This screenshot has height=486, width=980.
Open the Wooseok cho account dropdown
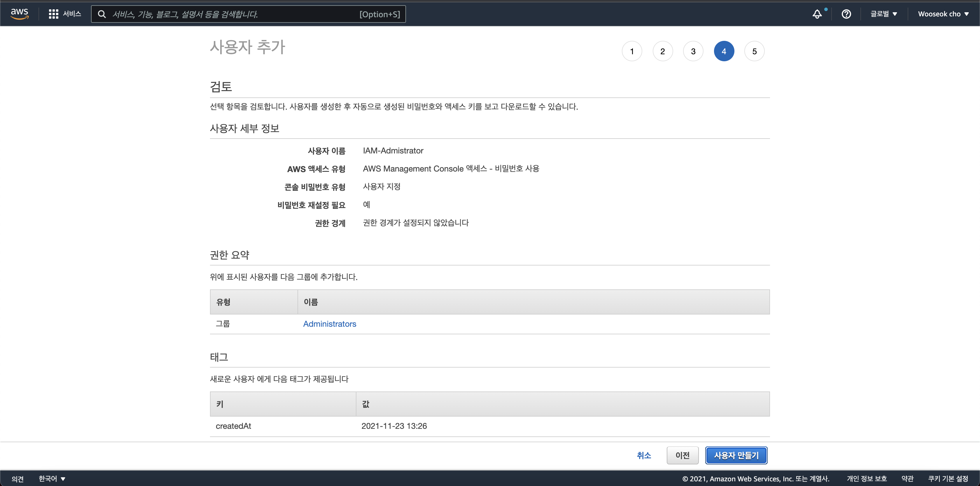[x=943, y=14]
